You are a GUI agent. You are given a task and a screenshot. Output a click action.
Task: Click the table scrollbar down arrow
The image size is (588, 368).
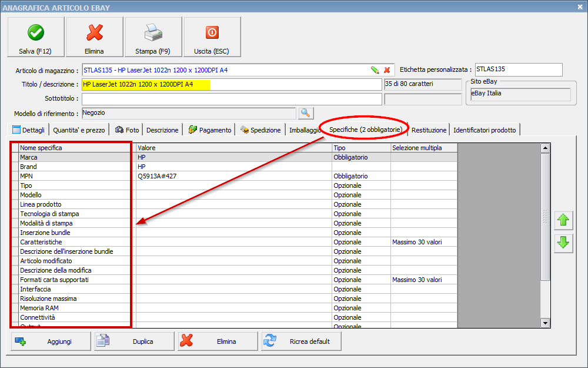[x=545, y=323]
